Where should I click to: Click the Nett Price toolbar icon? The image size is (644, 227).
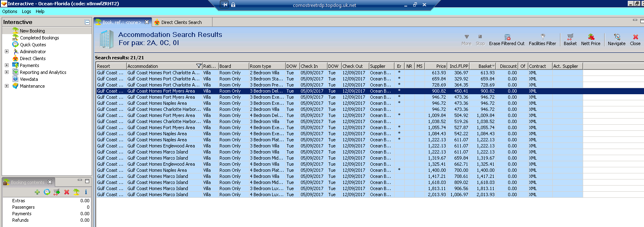pos(591,37)
